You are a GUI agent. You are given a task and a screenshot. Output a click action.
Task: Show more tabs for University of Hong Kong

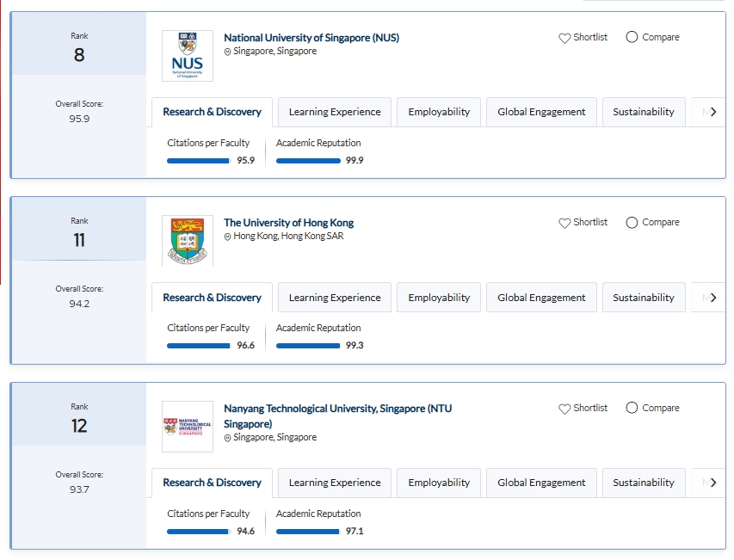[x=712, y=298]
